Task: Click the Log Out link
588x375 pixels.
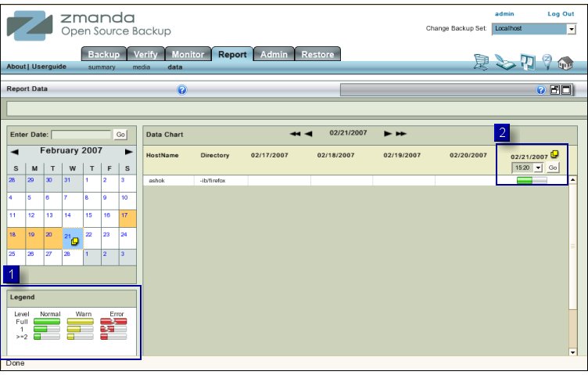Action: click(561, 14)
